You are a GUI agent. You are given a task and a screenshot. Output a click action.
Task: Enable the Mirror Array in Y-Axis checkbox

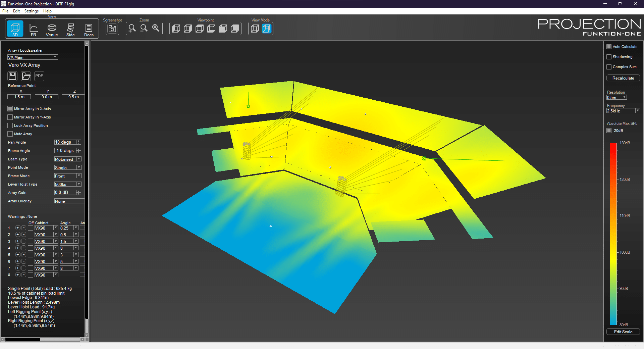point(10,117)
